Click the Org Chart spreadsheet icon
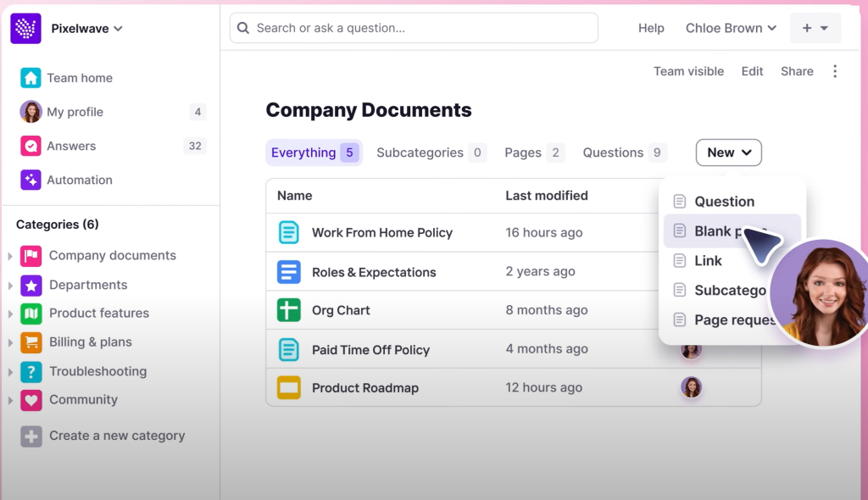This screenshot has height=500, width=868. pos(288,310)
